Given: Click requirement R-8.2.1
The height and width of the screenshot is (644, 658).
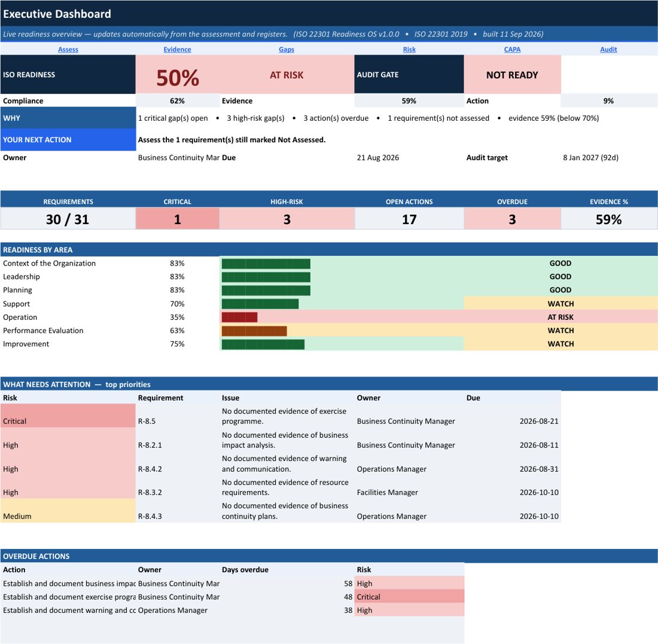Looking at the screenshot, I should coord(150,445).
